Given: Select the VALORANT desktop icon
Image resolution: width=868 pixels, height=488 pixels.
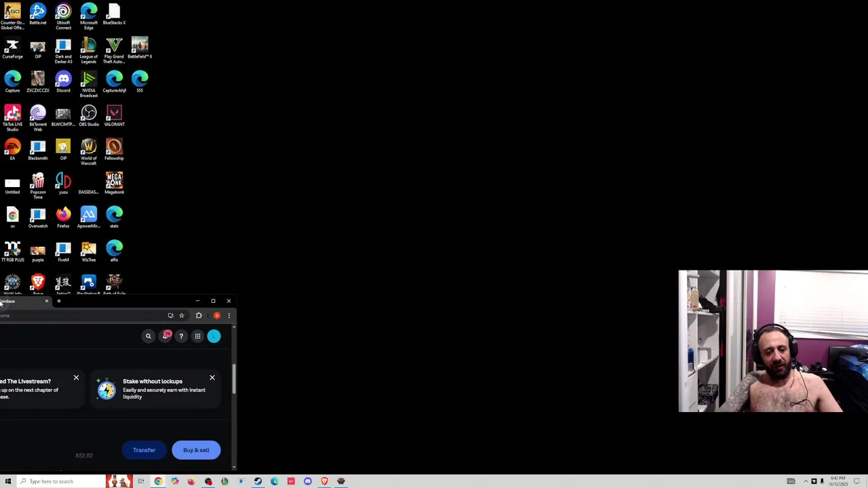Looking at the screenshot, I should tap(114, 116).
